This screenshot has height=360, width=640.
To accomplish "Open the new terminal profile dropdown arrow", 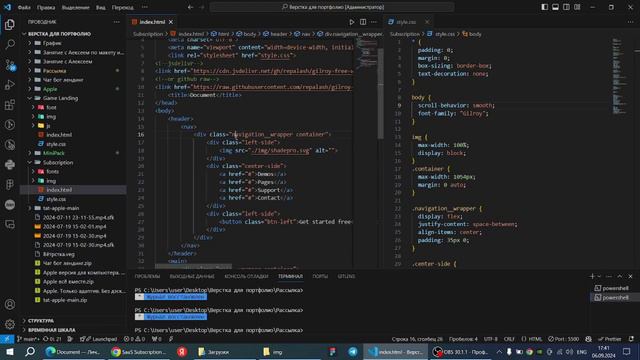I will pos(599,276).
